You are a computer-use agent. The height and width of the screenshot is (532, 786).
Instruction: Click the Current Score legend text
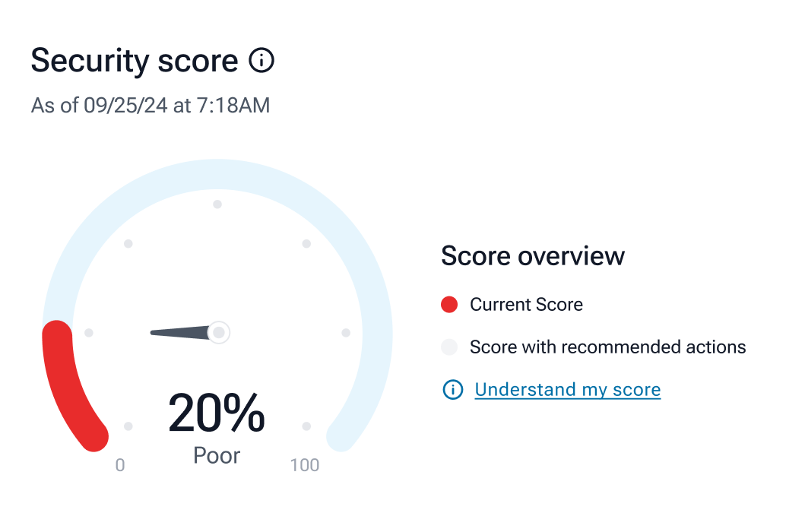coord(526,305)
